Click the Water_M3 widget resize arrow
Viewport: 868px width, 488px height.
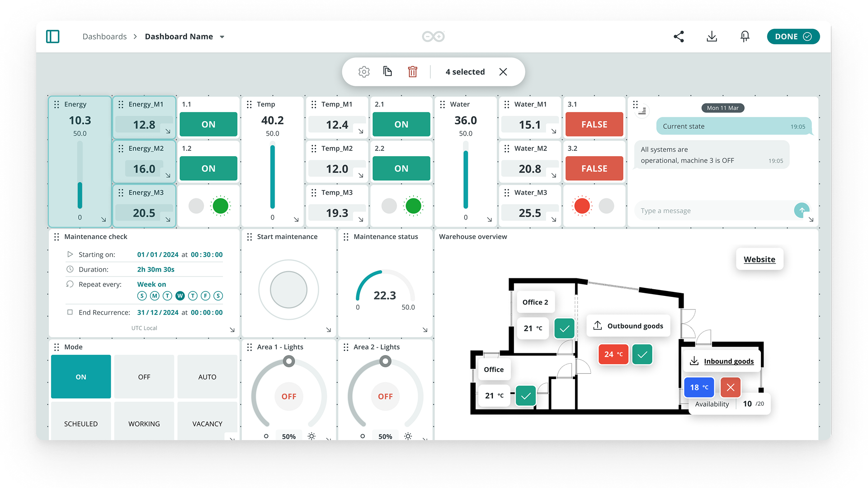tap(554, 220)
